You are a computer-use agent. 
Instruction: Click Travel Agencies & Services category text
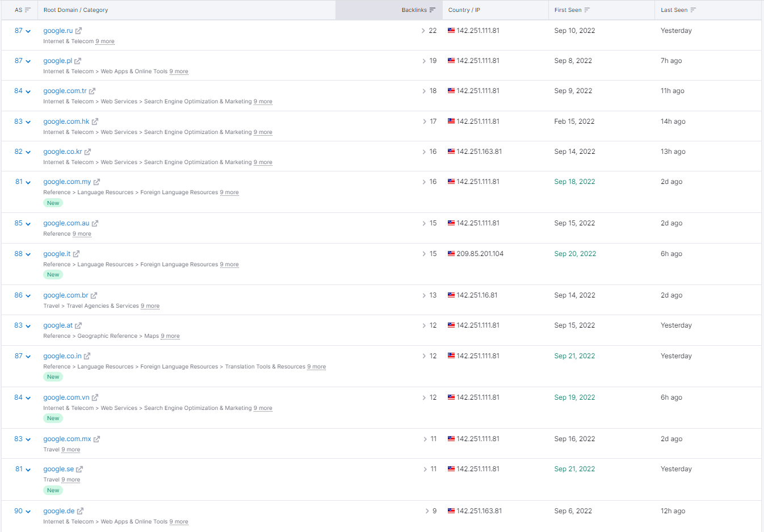point(103,306)
